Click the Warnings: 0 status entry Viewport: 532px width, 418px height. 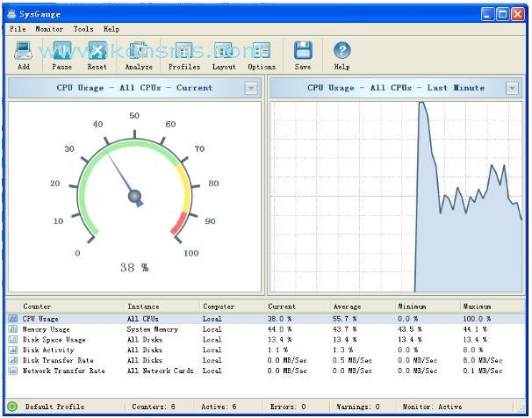tap(358, 407)
